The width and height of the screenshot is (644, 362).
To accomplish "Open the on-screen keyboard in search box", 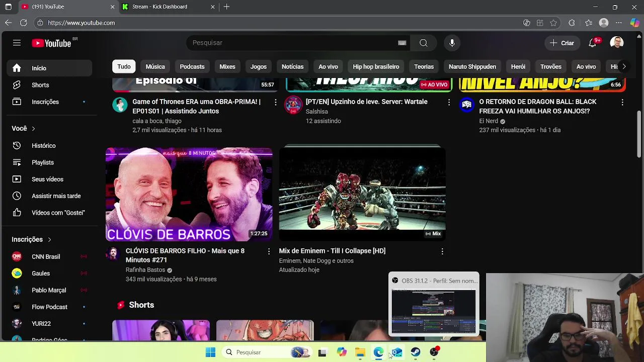I will (x=402, y=43).
